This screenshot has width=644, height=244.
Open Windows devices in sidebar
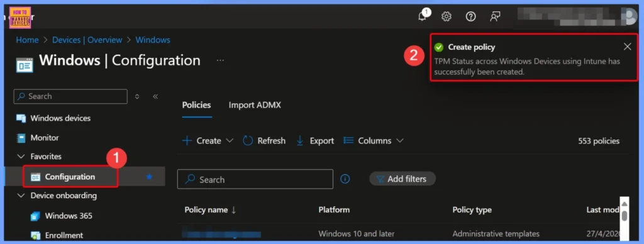coord(60,118)
